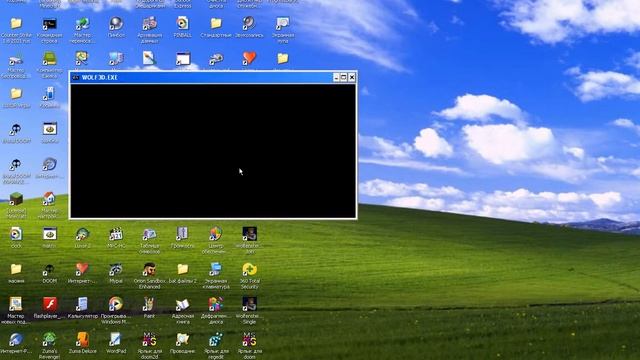This screenshot has width=640, height=360.
Task: Open the Flashplayer desktop icon
Action: pyautogui.click(x=49, y=304)
